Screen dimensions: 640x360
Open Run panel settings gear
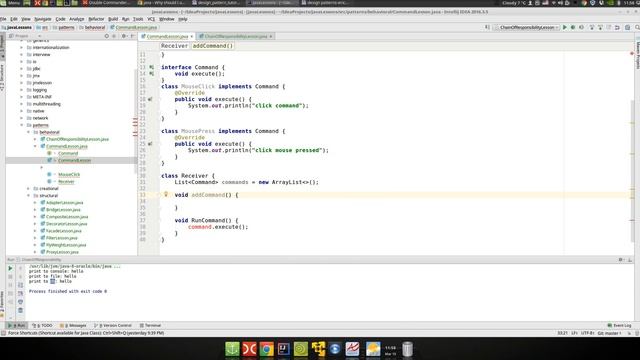(621, 260)
